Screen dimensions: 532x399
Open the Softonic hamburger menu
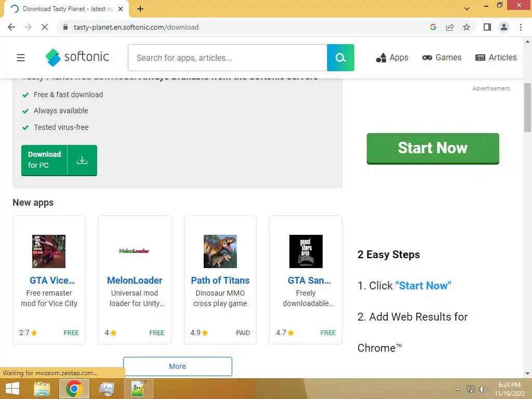point(21,58)
